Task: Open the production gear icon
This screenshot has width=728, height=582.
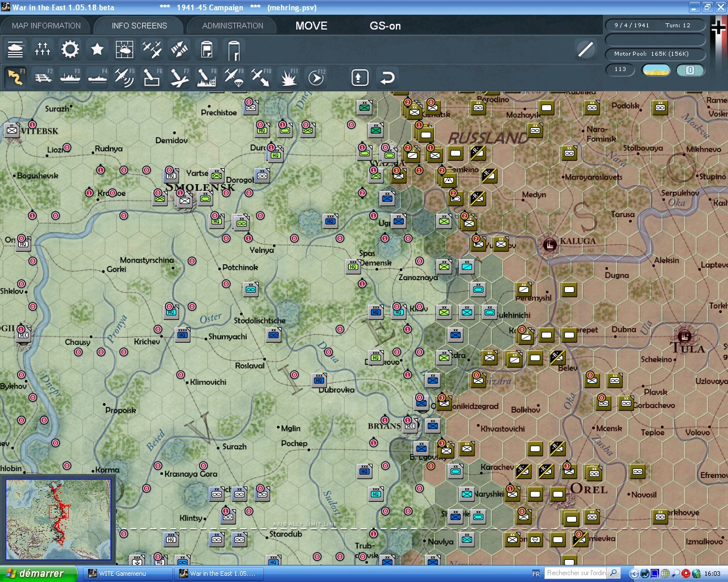Action: tap(70, 49)
